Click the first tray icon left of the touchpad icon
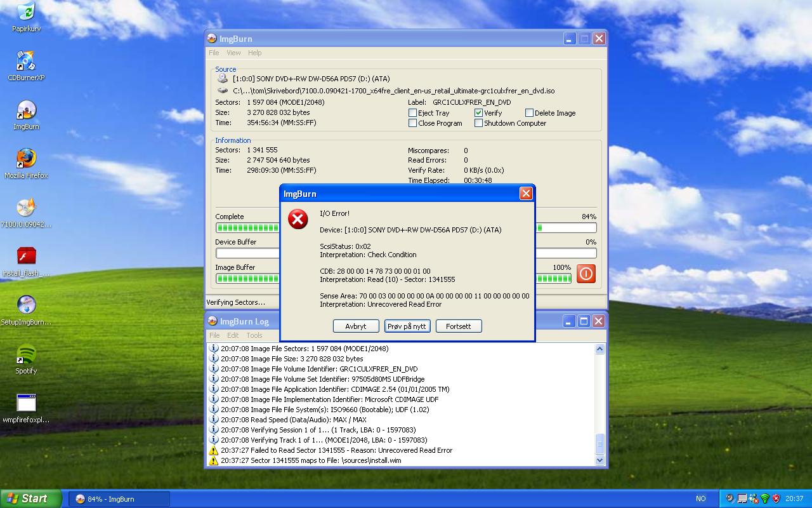This screenshot has height=508, width=812. click(x=730, y=498)
